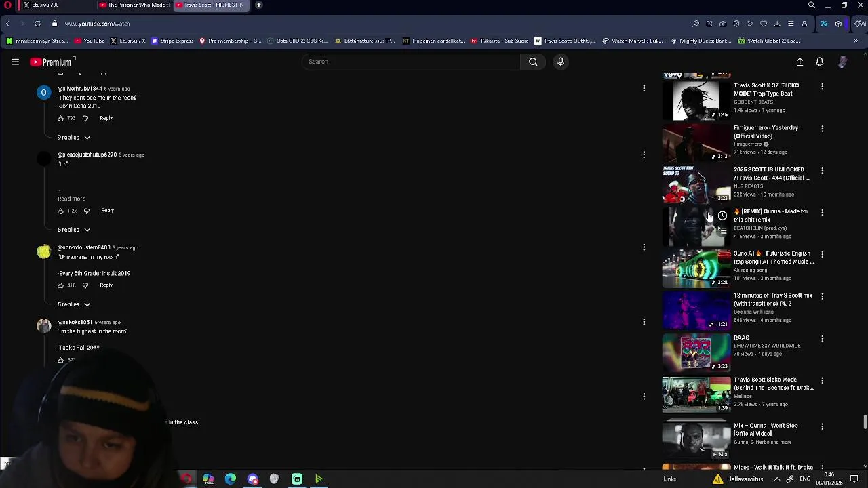The width and height of the screenshot is (868, 488).
Task: Open the Opera menu icon
Action: pyautogui.click(x=7, y=5)
